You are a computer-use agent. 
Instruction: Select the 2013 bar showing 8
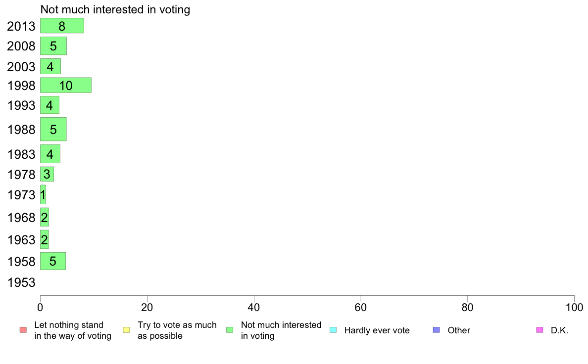62,26
